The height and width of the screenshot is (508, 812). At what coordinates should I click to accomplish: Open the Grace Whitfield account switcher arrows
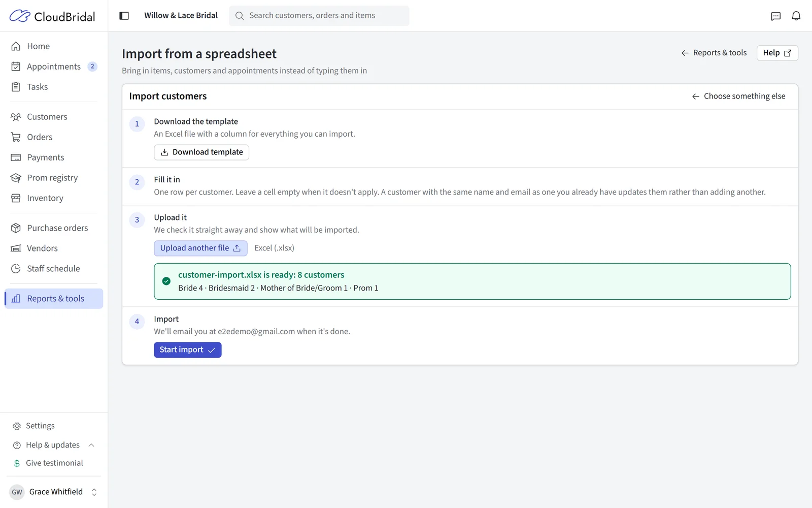(x=94, y=492)
